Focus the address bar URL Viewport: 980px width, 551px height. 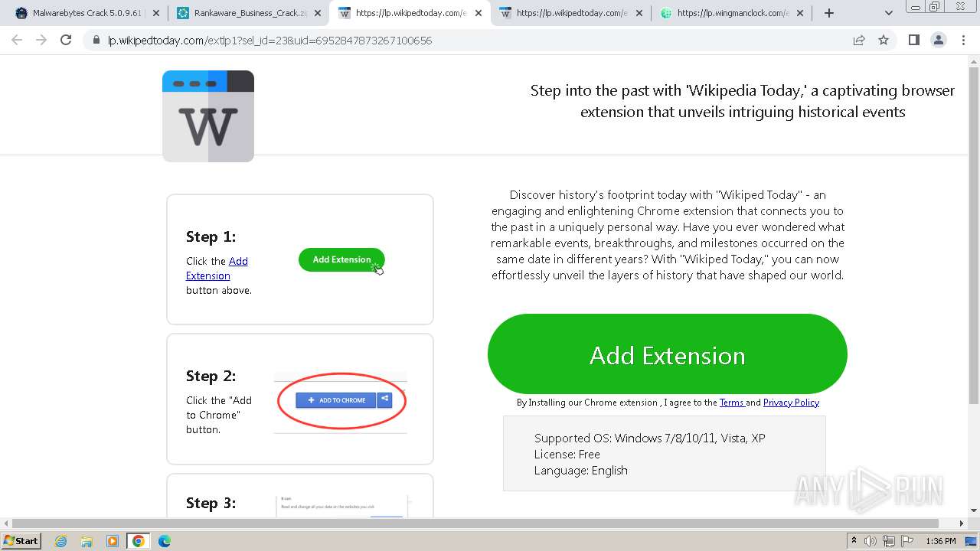click(269, 41)
